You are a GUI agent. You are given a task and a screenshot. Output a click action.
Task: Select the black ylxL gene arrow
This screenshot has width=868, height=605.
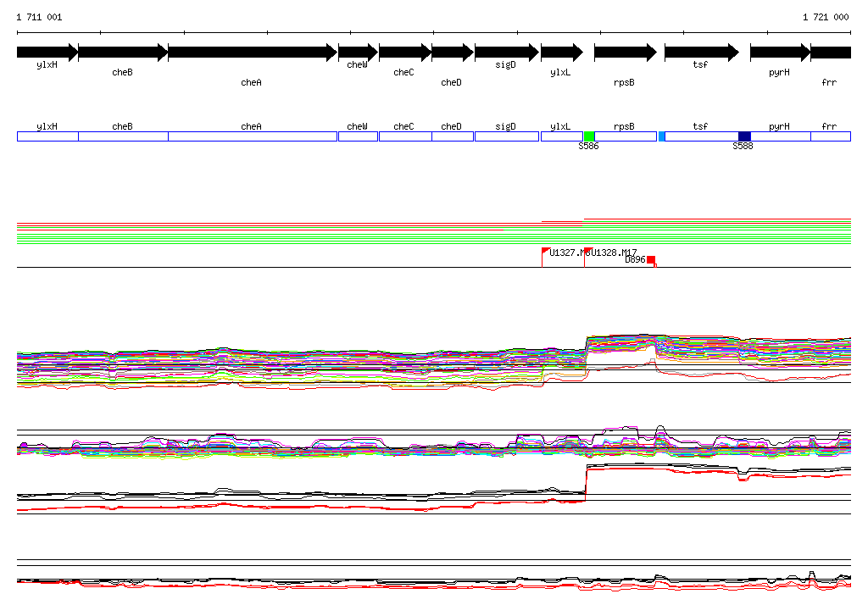[562, 53]
